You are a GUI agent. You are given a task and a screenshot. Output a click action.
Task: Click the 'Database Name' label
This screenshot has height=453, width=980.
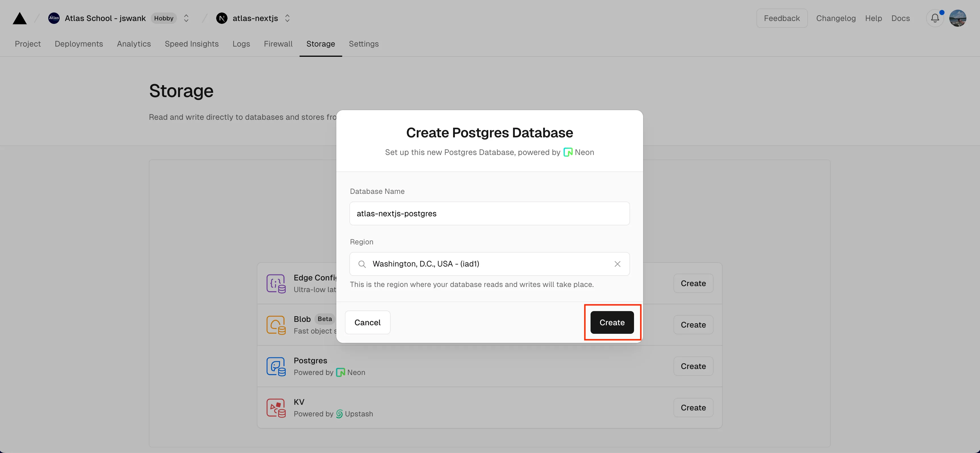pos(377,192)
